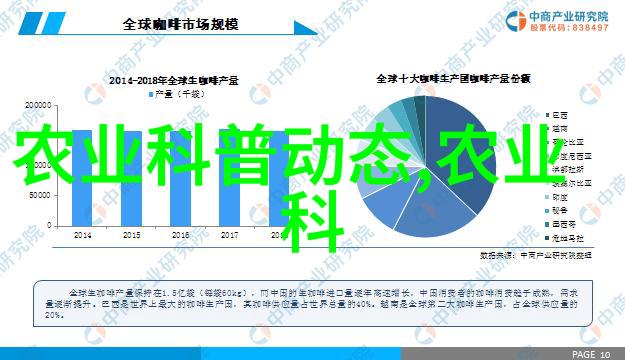Click the pie chart title text
Viewport: 625px width, 360px height.
click(x=453, y=79)
